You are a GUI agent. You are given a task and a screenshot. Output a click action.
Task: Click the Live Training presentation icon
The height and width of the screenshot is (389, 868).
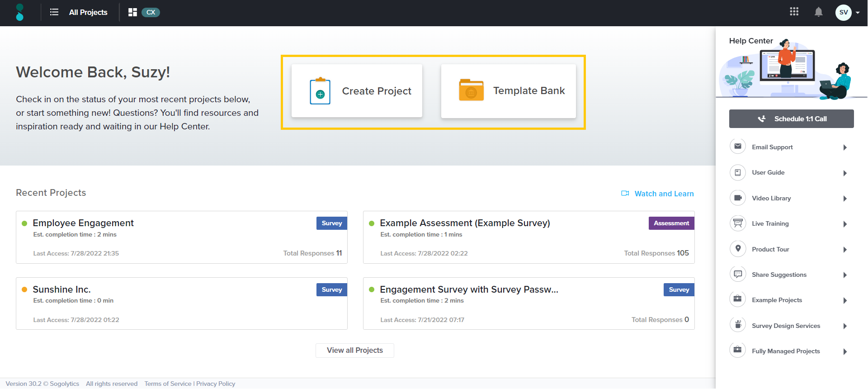(x=738, y=223)
